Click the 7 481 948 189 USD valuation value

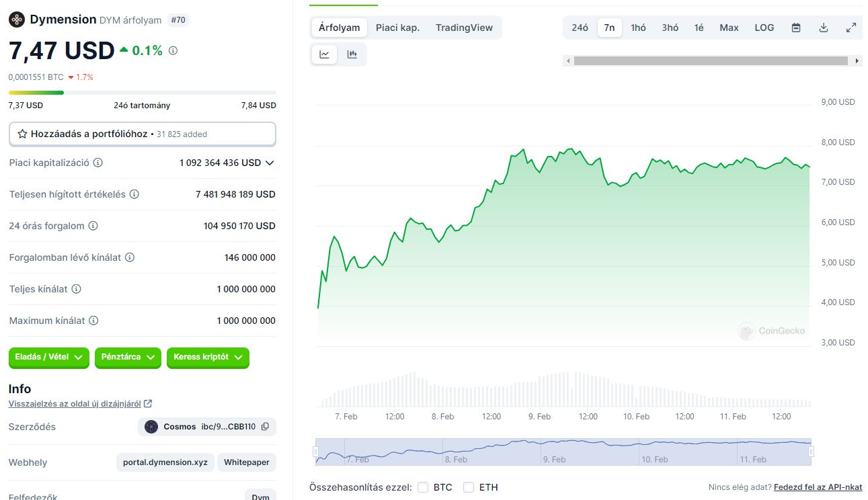(235, 194)
